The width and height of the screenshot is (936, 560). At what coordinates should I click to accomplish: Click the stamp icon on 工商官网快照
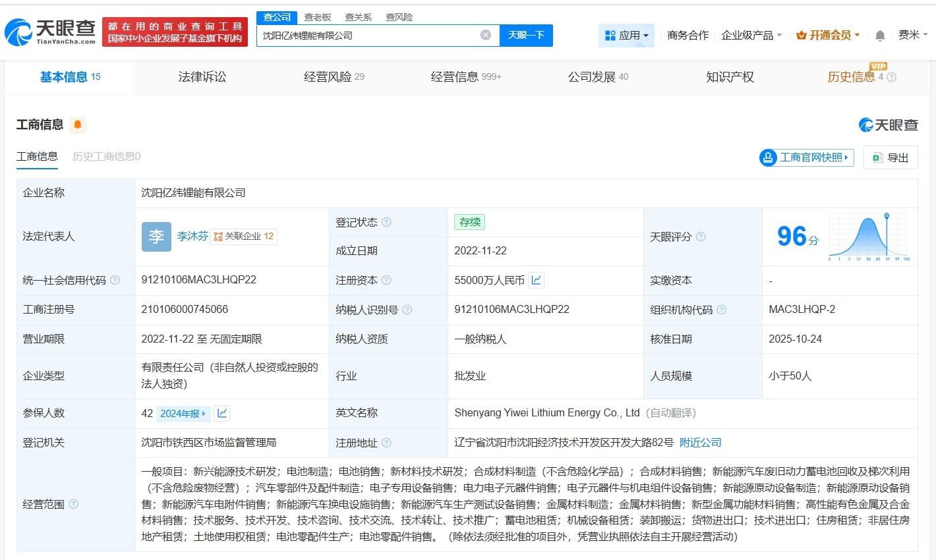click(x=768, y=157)
